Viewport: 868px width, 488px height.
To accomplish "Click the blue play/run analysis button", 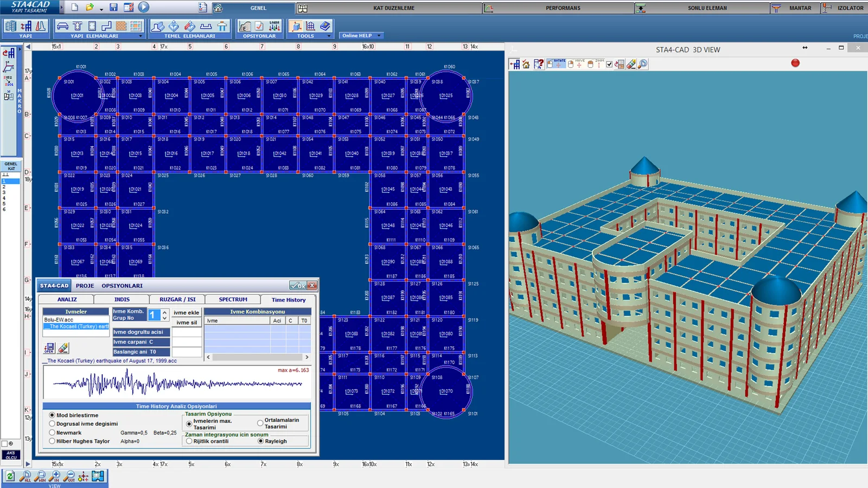I will [x=143, y=8].
